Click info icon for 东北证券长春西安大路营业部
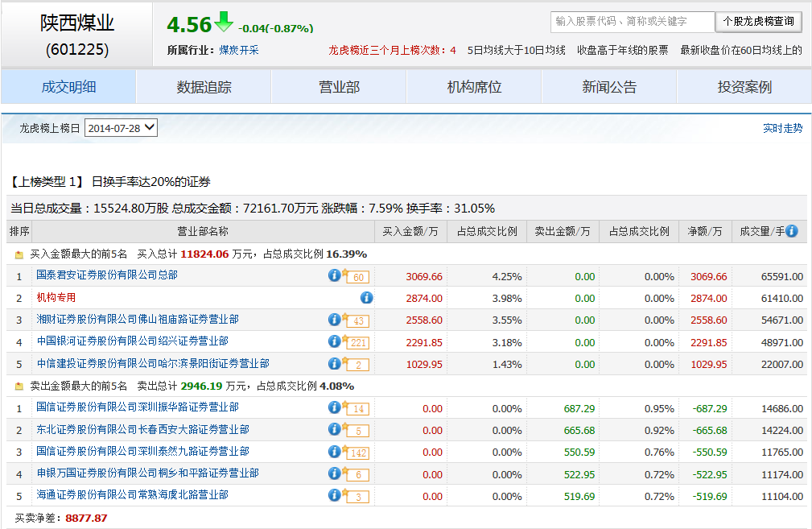Screen dimensions: 812x529 [x=334, y=429]
